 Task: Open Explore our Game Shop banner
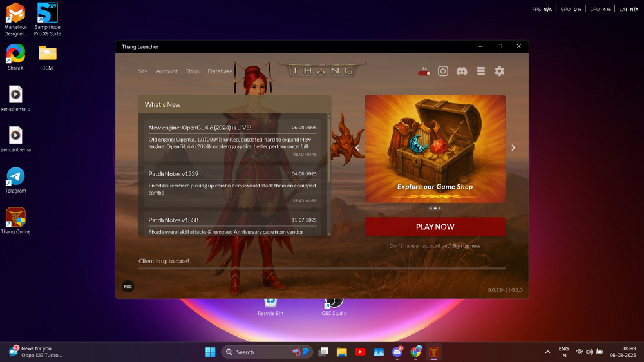(435, 149)
